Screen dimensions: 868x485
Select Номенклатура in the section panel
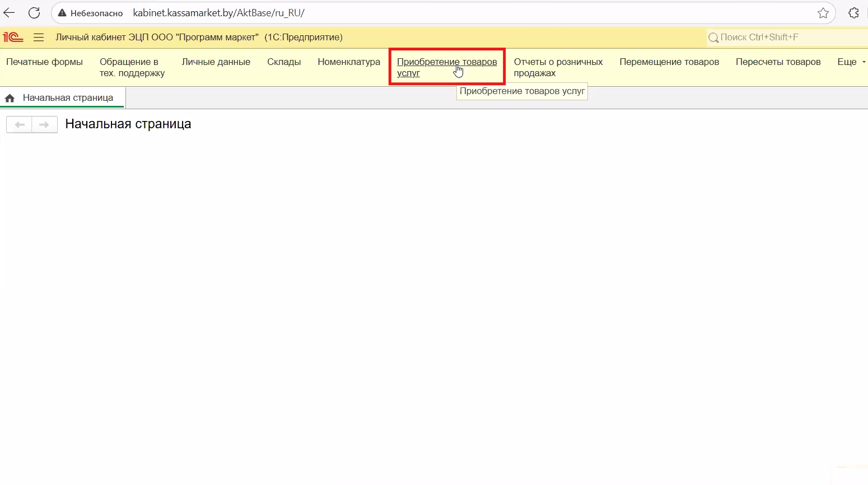point(348,62)
